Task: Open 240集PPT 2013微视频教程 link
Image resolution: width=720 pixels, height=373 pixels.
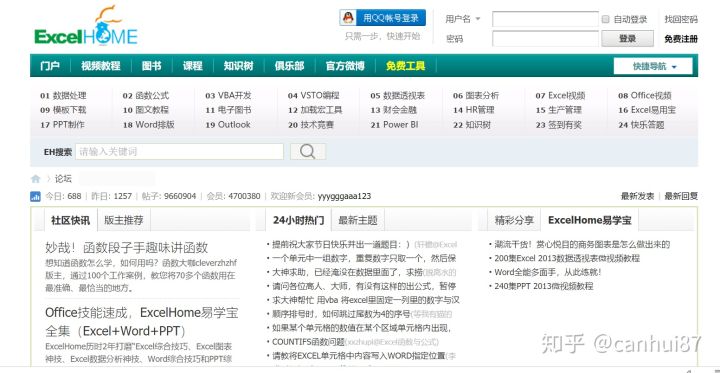Action: [544, 286]
